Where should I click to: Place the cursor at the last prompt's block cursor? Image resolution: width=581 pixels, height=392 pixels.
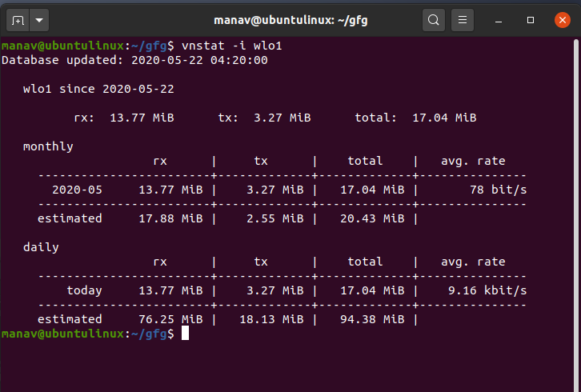[x=185, y=333]
